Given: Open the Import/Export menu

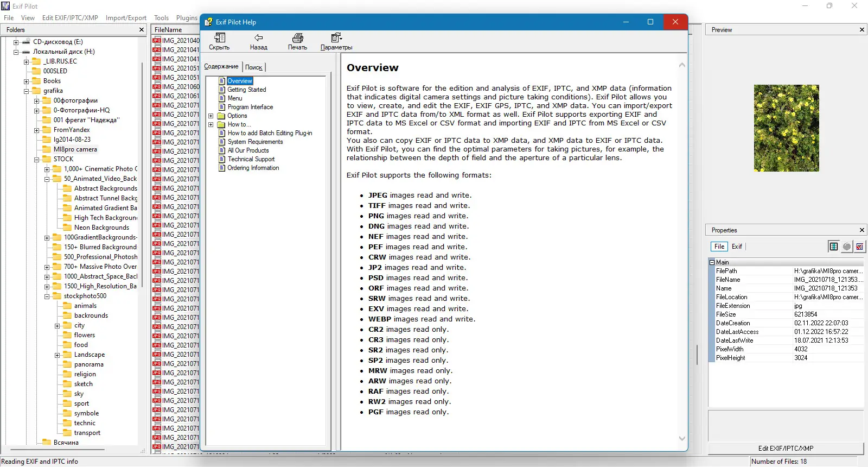Looking at the screenshot, I should [x=126, y=18].
